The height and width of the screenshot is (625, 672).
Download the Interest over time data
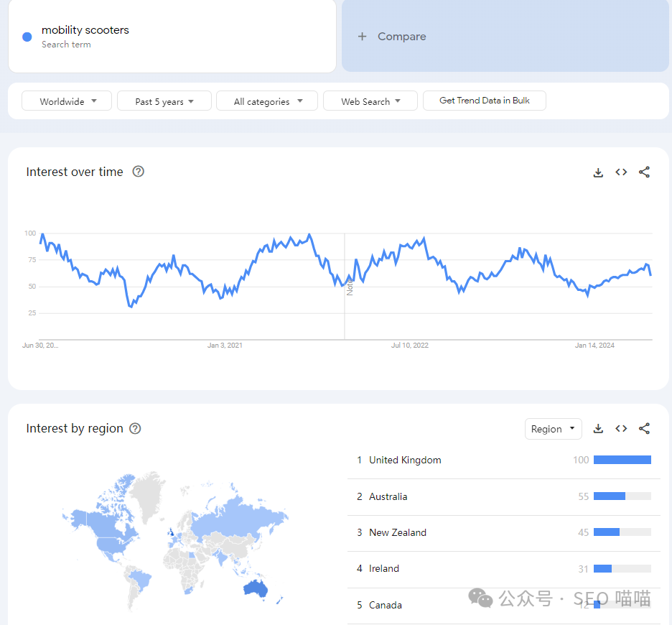(598, 172)
